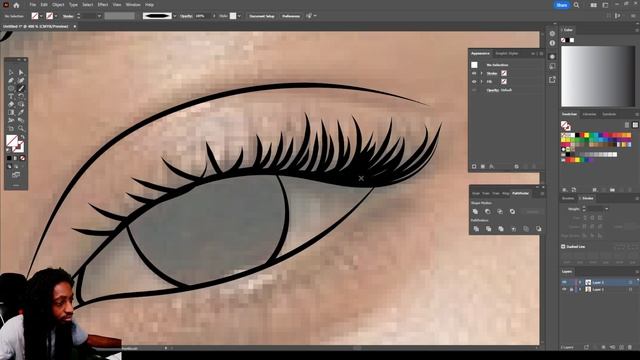Select the Zoom magnifier tool
The width and height of the screenshot is (640, 360).
[21, 128]
